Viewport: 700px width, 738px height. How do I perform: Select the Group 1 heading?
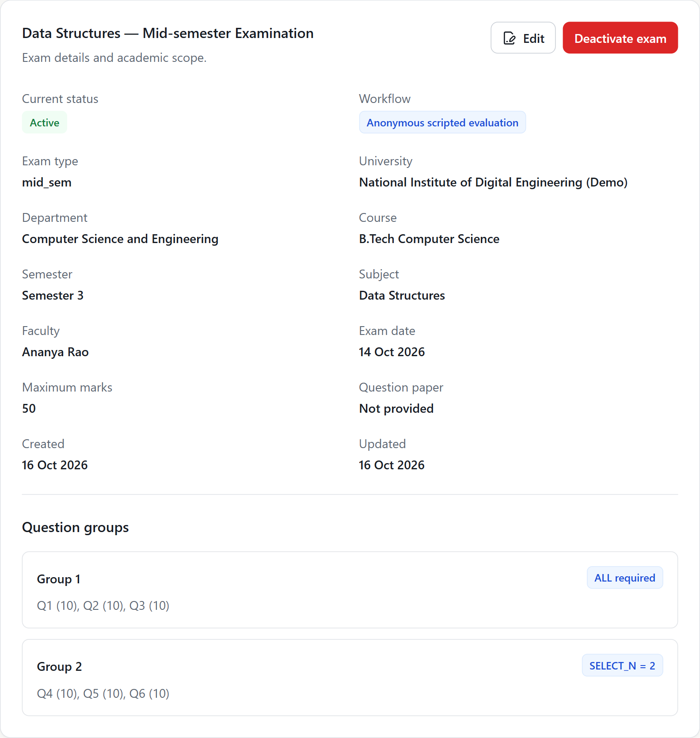tap(59, 579)
